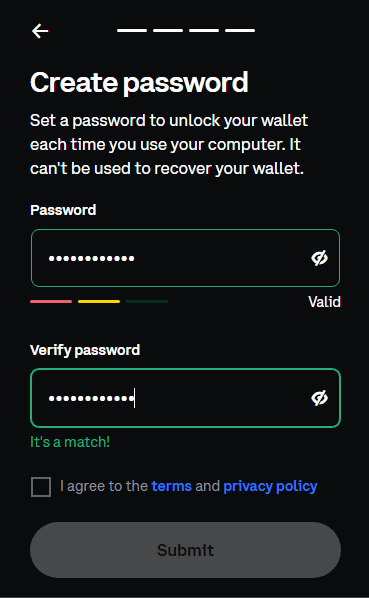Click the first progress step bar
This screenshot has width=369, height=598.
click(x=132, y=30)
